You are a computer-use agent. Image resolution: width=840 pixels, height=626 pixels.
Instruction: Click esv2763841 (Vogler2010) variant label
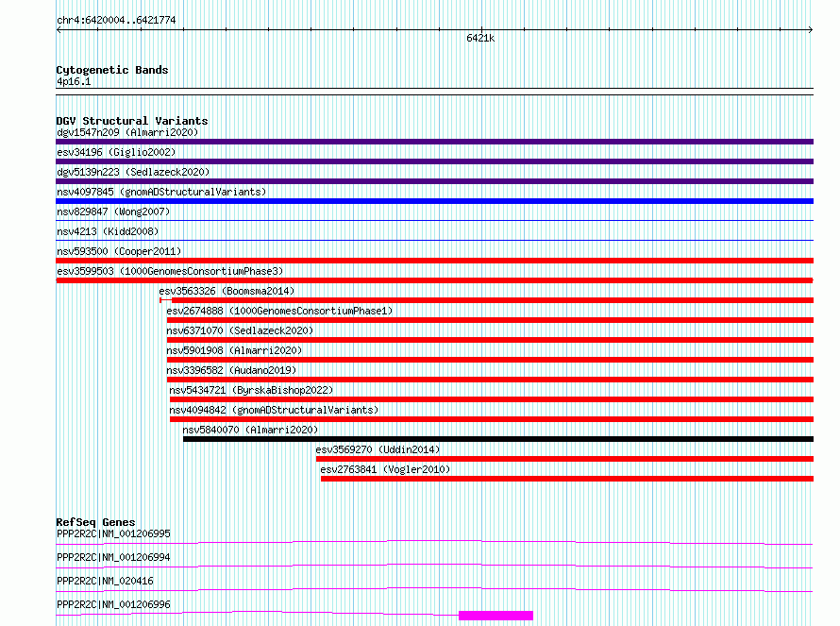(x=385, y=469)
